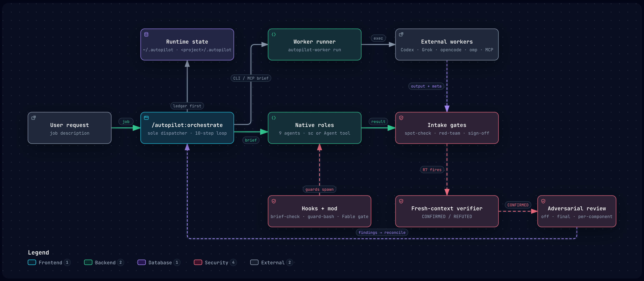Screen dimensions: 644x281
Task: Click the shield icon in Adversarial review
Action: (x=543, y=201)
